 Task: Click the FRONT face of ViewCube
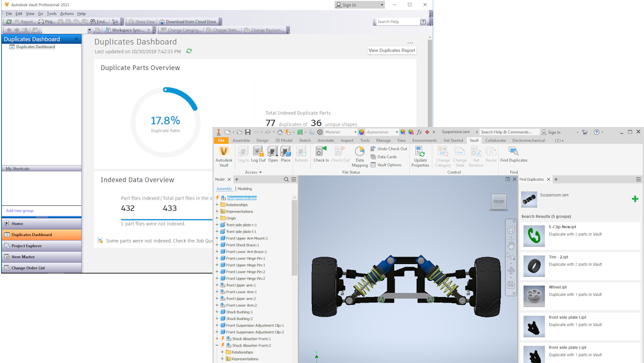point(499,201)
